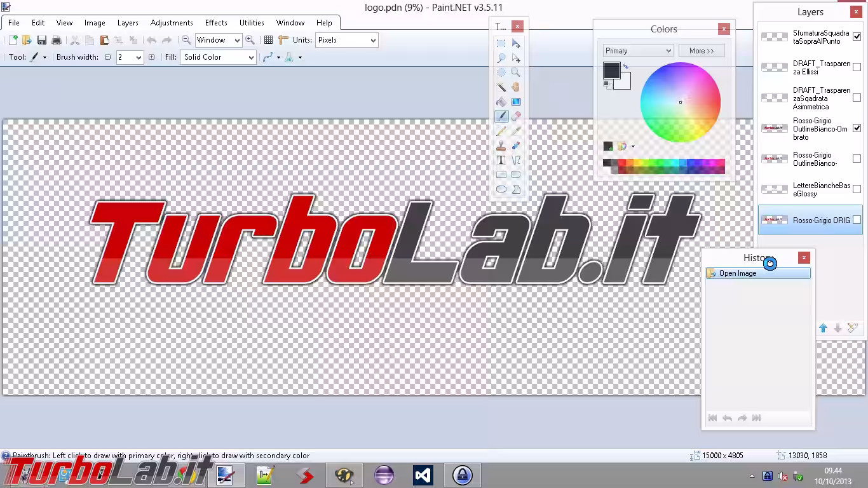Pick the Clone Stamp tool
Screen dimensions: 868x488
(501, 146)
